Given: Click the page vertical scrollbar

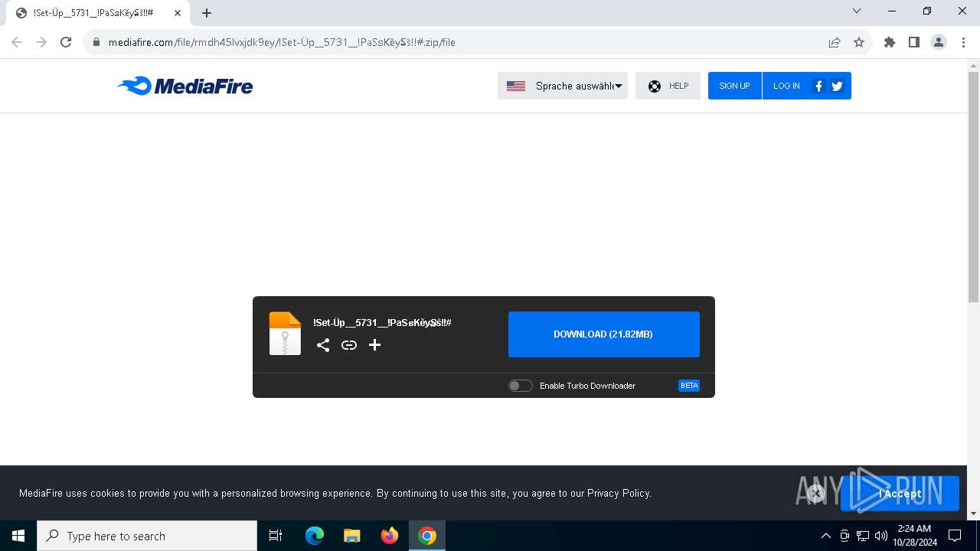Looking at the screenshot, I should [x=973, y=187].
